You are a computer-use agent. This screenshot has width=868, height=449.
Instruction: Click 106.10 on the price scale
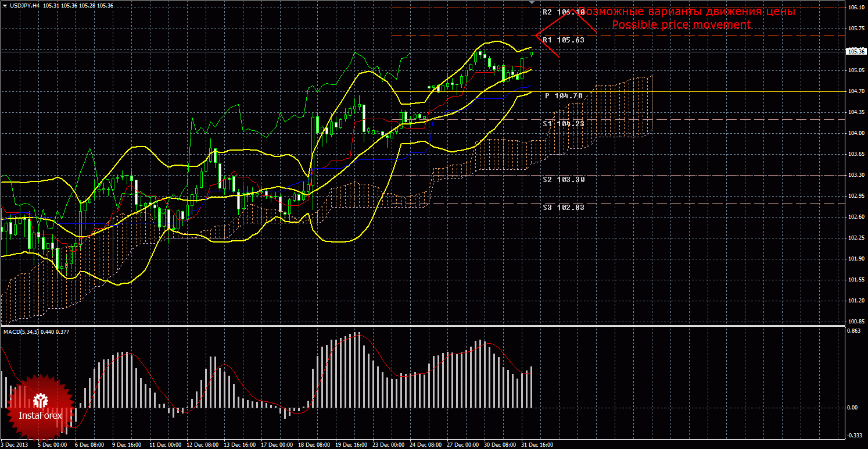[x=855, y=8]
